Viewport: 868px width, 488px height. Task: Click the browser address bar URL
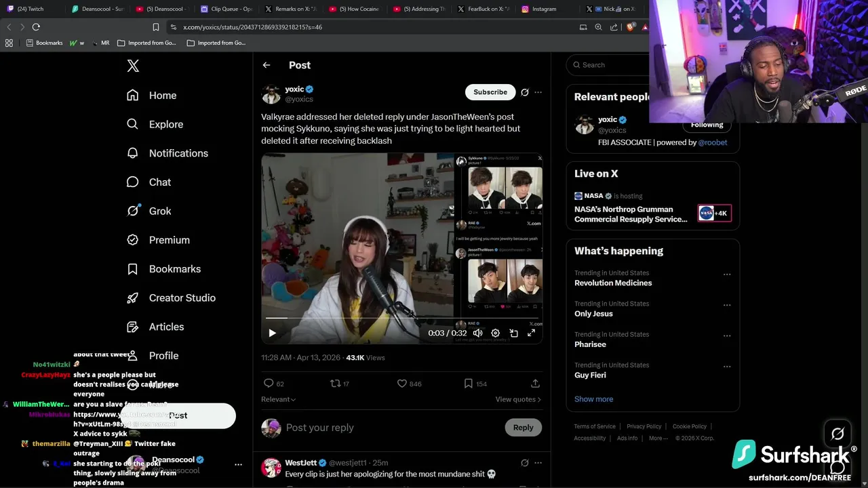pos(252,27)
